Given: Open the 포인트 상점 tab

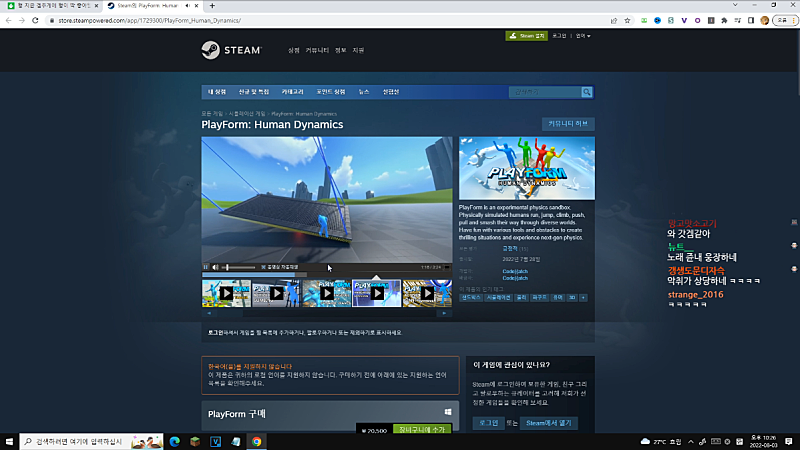Looking at the screenshot, I should 331,92.
